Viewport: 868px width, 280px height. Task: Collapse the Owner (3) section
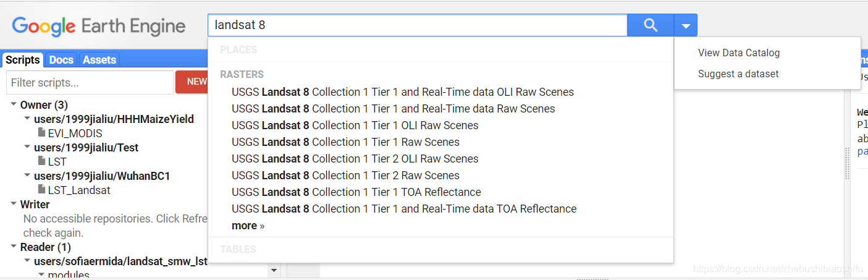14,104
